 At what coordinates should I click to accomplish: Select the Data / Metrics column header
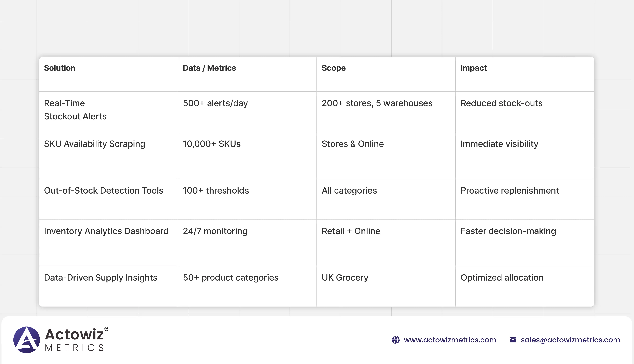click(x=209, y=68)
